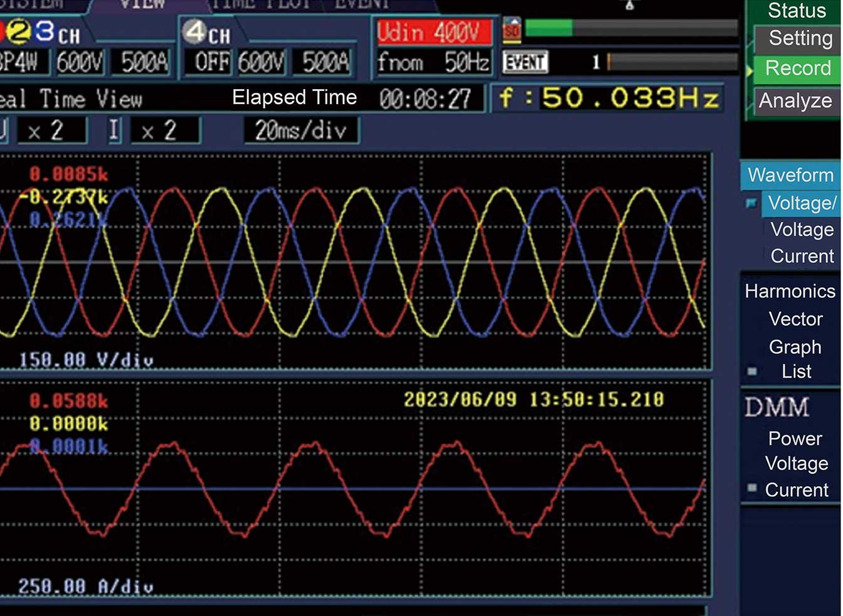Click the SD card status icon

pyautogui.click(x=512, y=30)
